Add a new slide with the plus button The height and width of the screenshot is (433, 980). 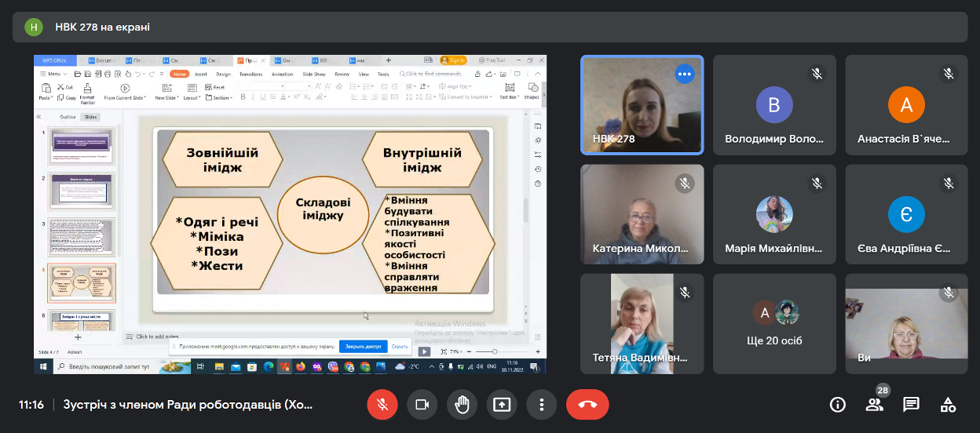point(78,337)
